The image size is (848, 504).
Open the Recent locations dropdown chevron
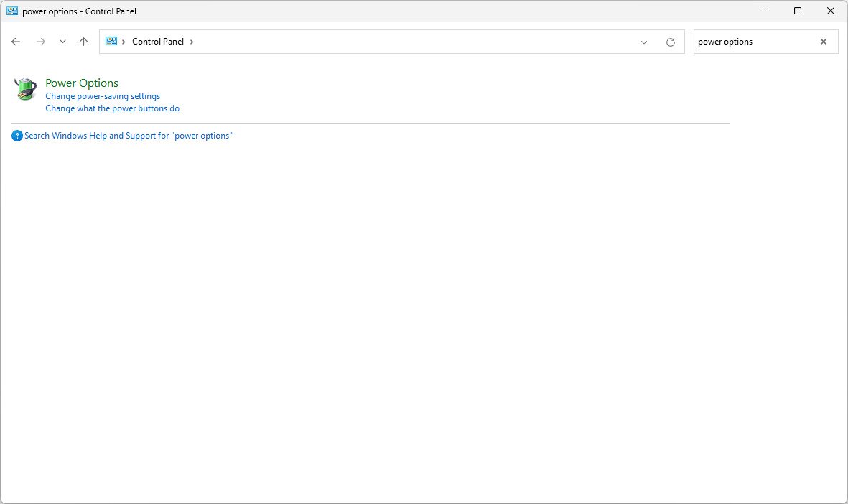62,42
